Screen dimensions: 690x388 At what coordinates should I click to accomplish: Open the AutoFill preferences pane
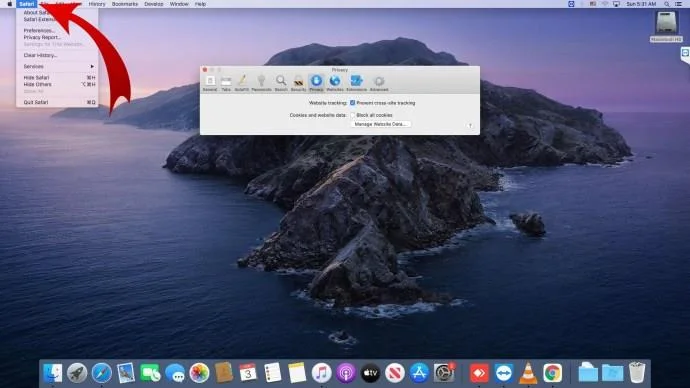point(242,83)
